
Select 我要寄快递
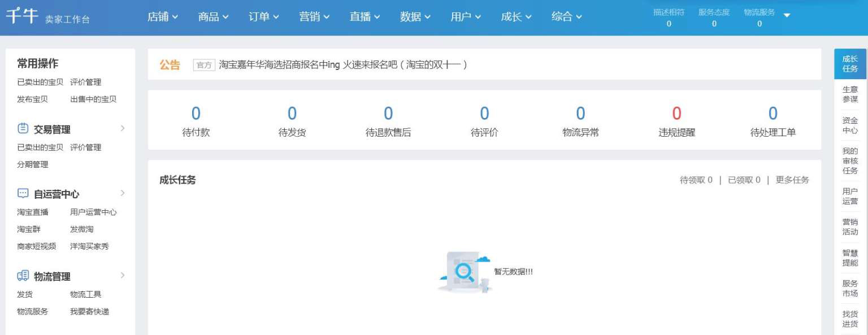click(x=89, y=311)
